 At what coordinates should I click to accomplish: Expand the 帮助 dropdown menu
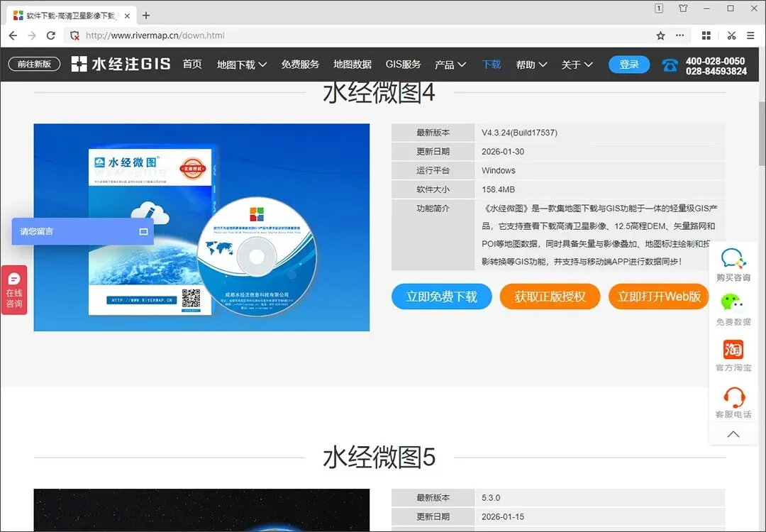531,65
